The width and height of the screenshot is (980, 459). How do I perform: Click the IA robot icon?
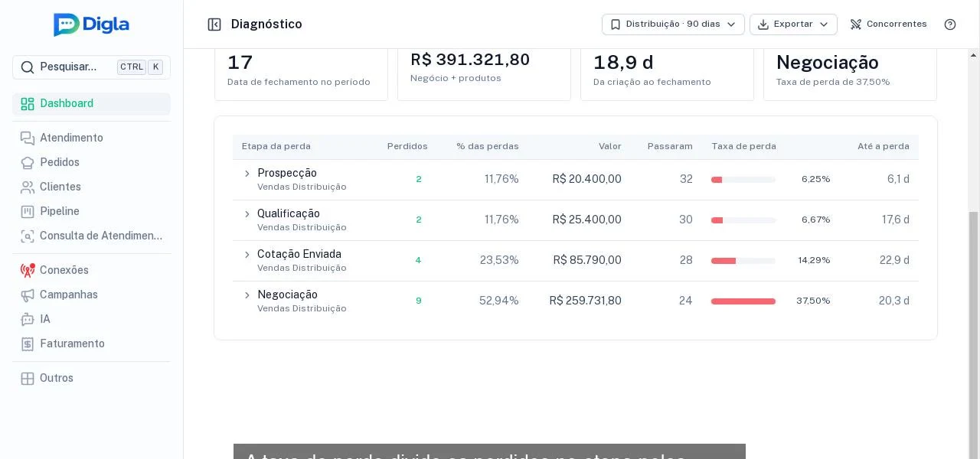coord(28,320)
